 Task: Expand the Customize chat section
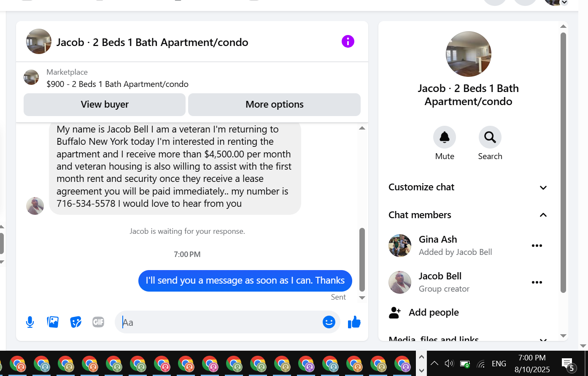[468, 187]
